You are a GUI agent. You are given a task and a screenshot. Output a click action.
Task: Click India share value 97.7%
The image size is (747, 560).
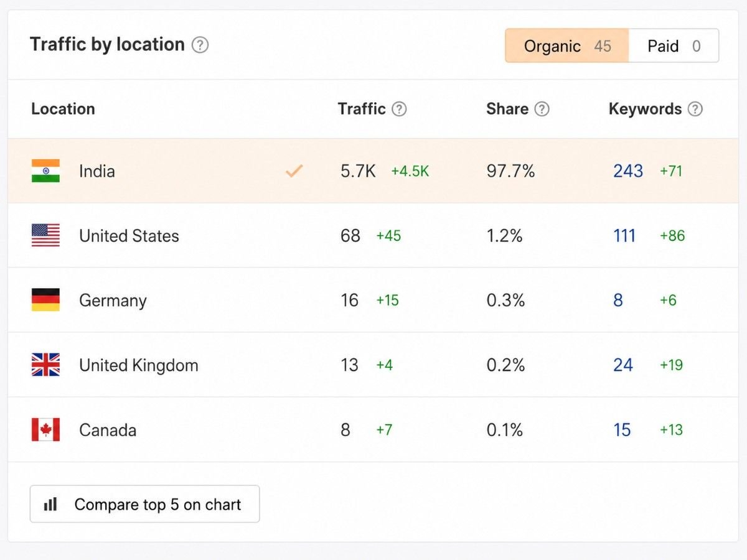point(511,171)
